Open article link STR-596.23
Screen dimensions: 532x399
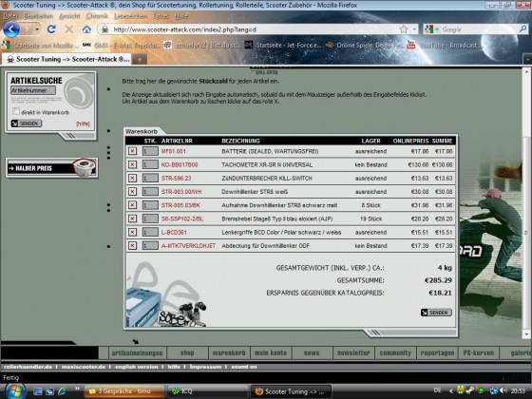(x=176, y=179)
